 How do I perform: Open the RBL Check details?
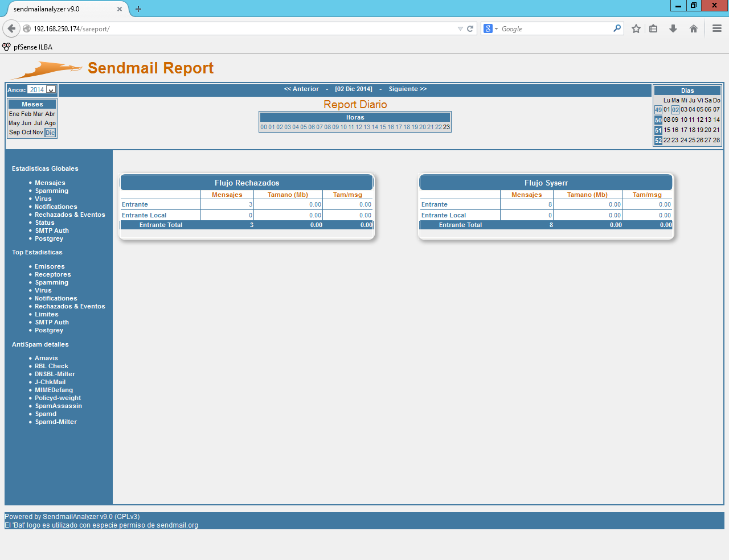pyautogui.click(x=51, y=366)
